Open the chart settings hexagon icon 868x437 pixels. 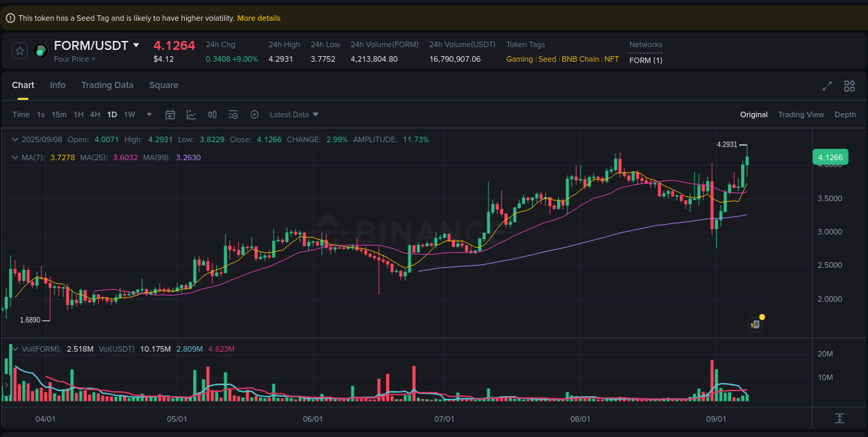point(254,114)
